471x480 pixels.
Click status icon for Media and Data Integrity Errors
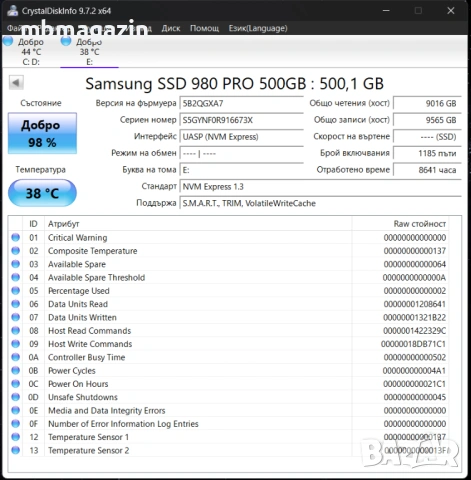pyautogui.click(x=15, y=410)
